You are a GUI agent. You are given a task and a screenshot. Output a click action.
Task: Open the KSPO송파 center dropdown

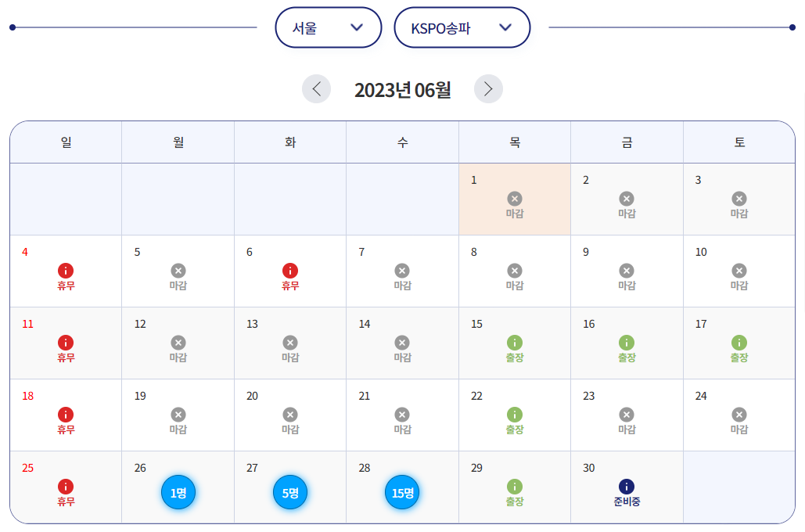(462, 27)
